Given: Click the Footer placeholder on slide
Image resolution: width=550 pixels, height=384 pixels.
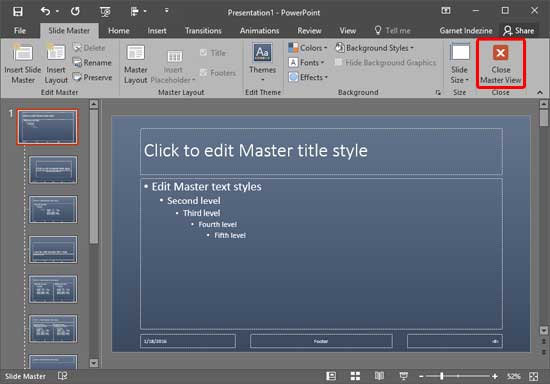Looking at the screenshot, I should (x=321, y=341).
